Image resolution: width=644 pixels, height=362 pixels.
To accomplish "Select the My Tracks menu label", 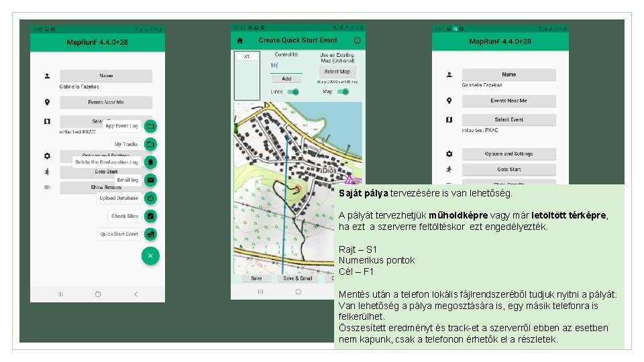I will [126, 144].
